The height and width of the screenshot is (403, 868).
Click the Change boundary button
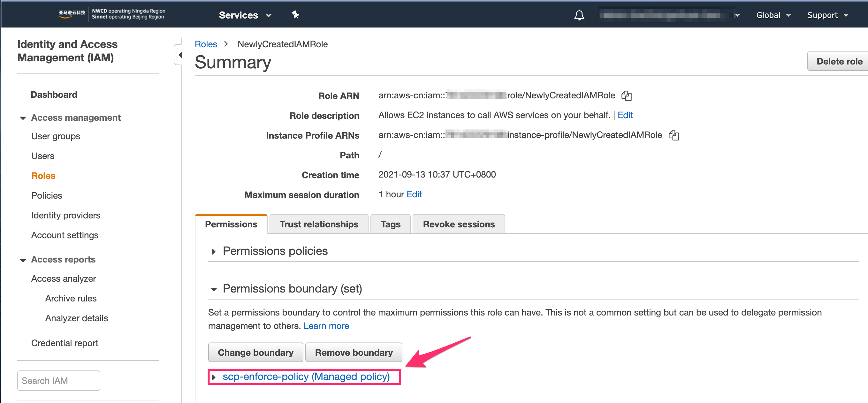point(255,353)
